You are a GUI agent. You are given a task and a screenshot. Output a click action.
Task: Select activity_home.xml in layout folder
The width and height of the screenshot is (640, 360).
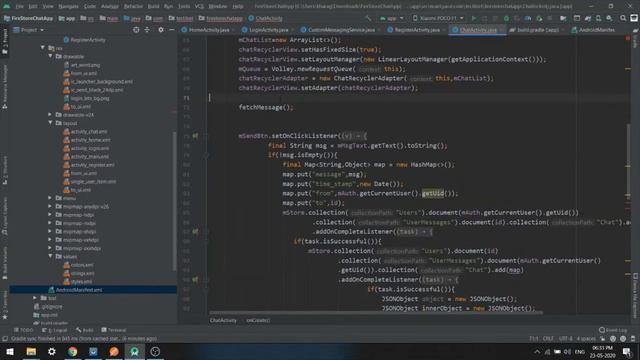87,140
